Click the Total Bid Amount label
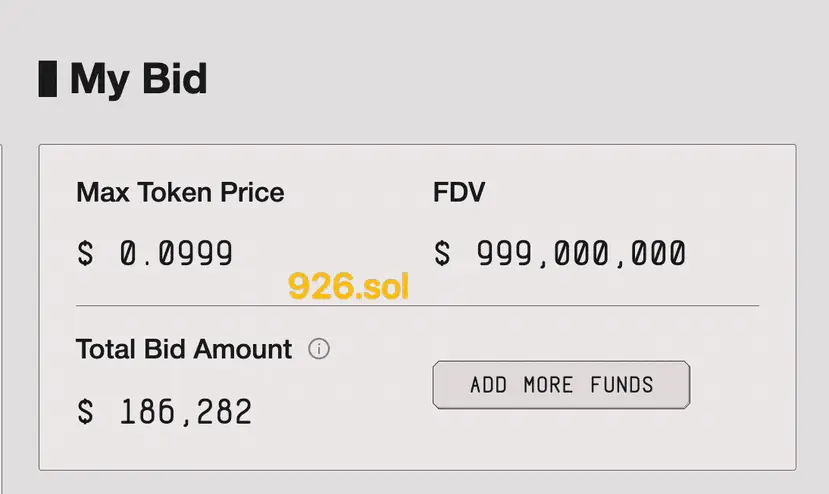Screen dimensions: 829x494 click(184, 349)
